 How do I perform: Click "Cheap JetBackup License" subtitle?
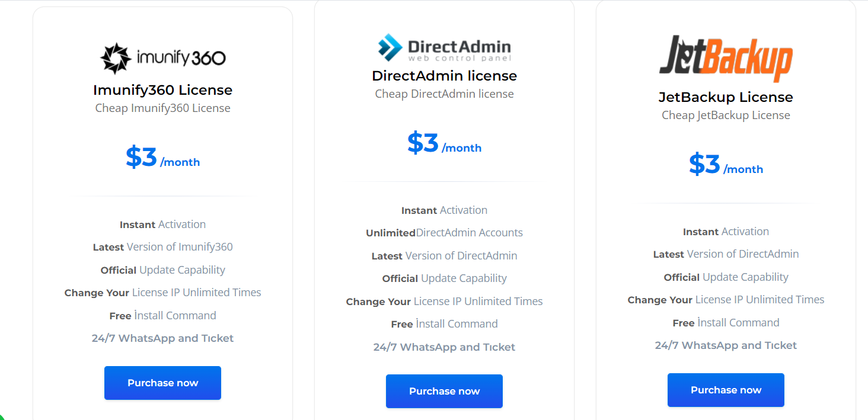[x=726, y=115]
